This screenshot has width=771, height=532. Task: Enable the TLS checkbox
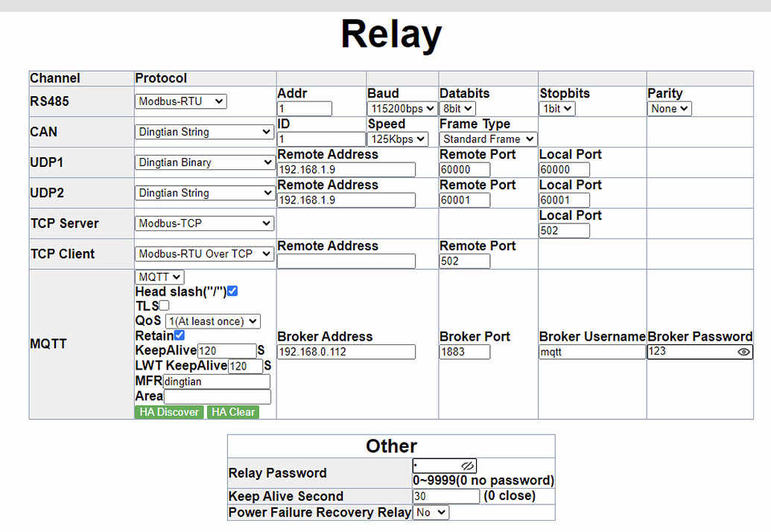click(x=164, y=305)
